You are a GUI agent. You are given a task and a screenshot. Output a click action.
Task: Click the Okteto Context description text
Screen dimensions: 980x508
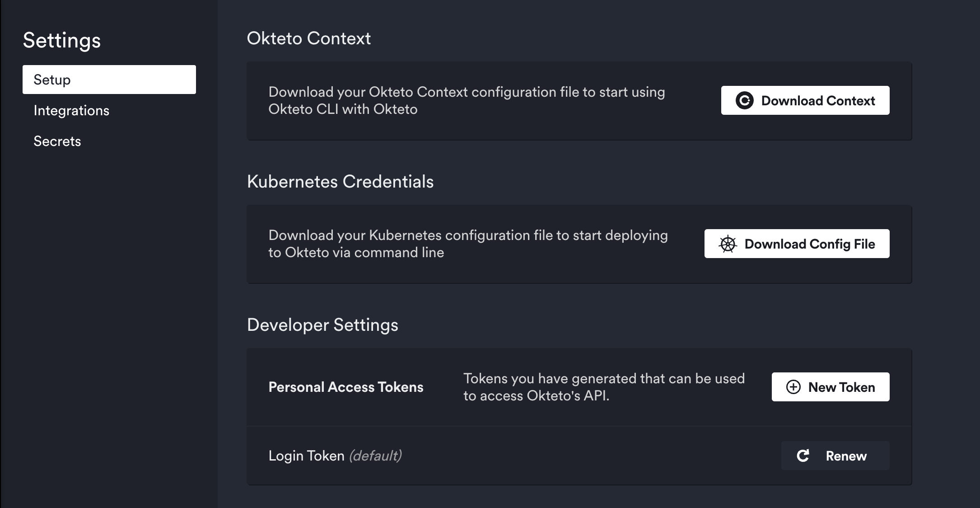(466, 100)
